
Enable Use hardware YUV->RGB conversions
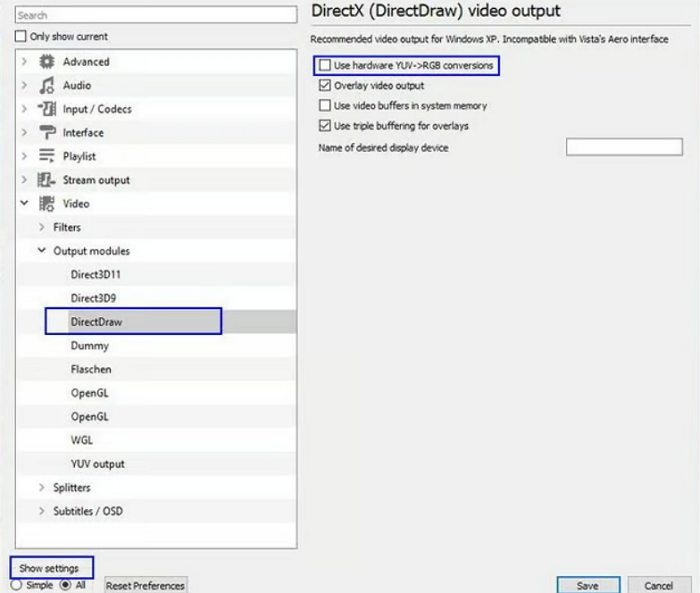click(325, 65)
